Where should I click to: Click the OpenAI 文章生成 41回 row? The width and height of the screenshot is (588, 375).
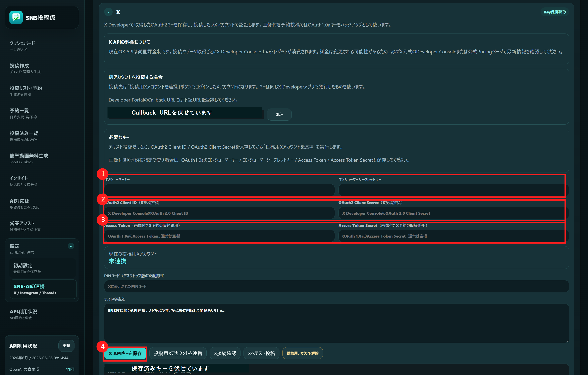[42, 369]
